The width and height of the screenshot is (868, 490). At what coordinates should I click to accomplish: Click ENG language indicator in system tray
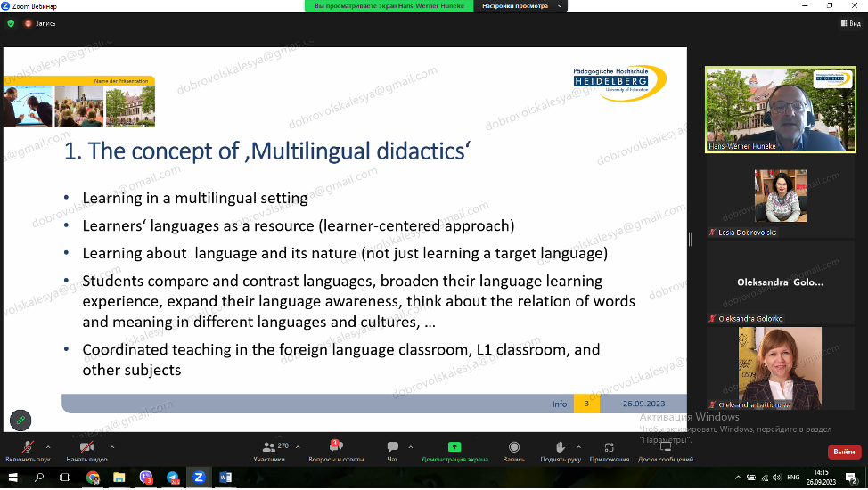coord(795,478)
